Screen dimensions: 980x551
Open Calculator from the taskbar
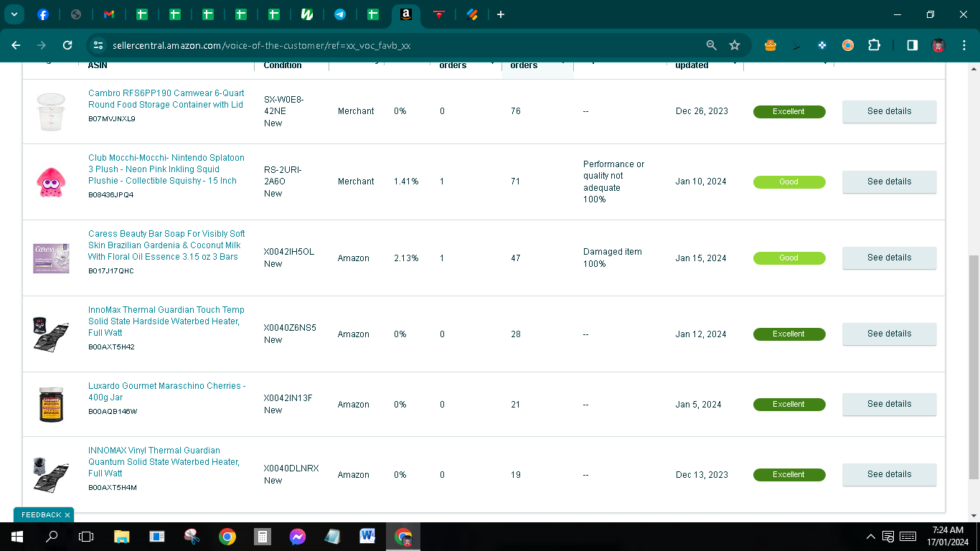click(263, 536)
